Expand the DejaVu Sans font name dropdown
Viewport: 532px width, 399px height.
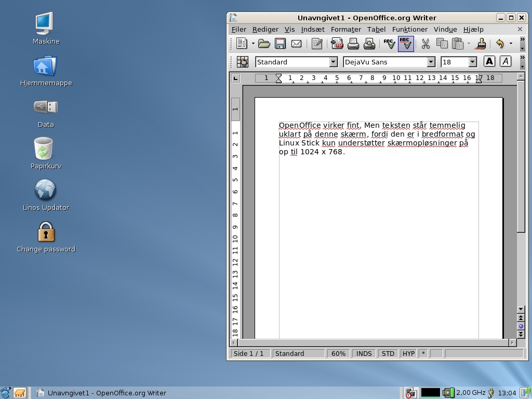[x=431, y=62]
